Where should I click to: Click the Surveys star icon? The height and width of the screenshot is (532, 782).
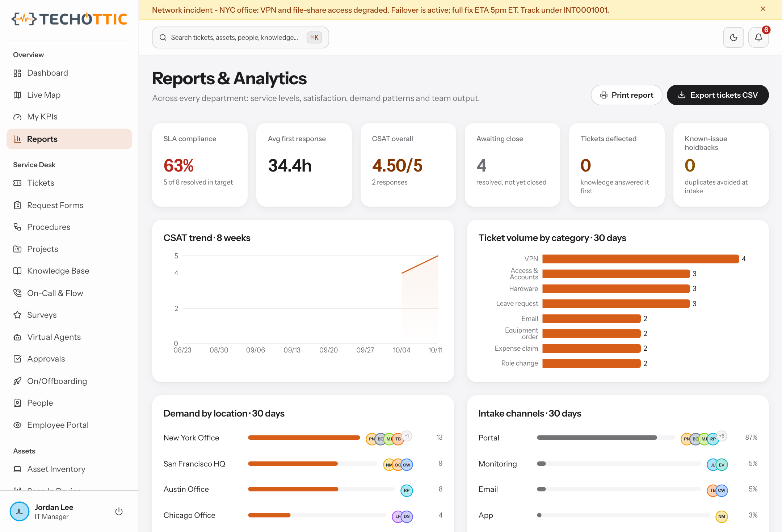[x=17, y=315]
